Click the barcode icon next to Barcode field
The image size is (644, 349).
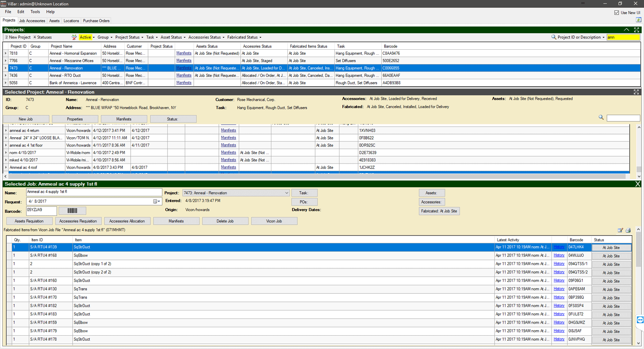tap(73, 210)
